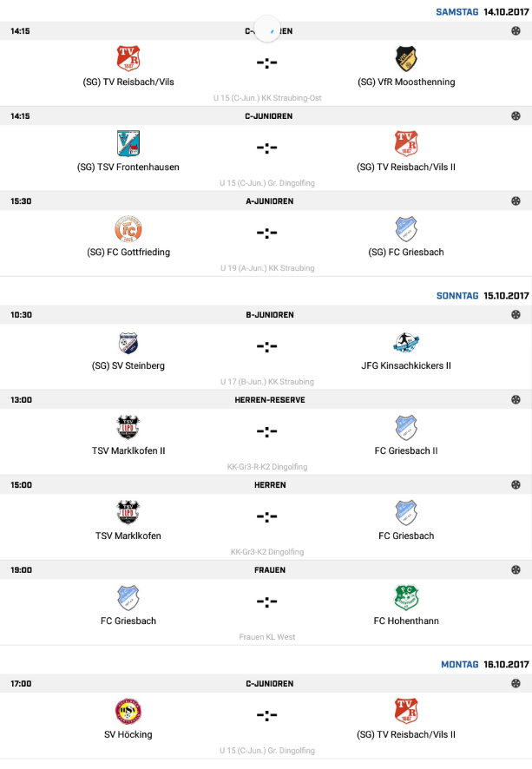The height and width of the screenshot is (769, 532).
Task: Click the 15:00 Herren match header row
Action: click(267, 485)
